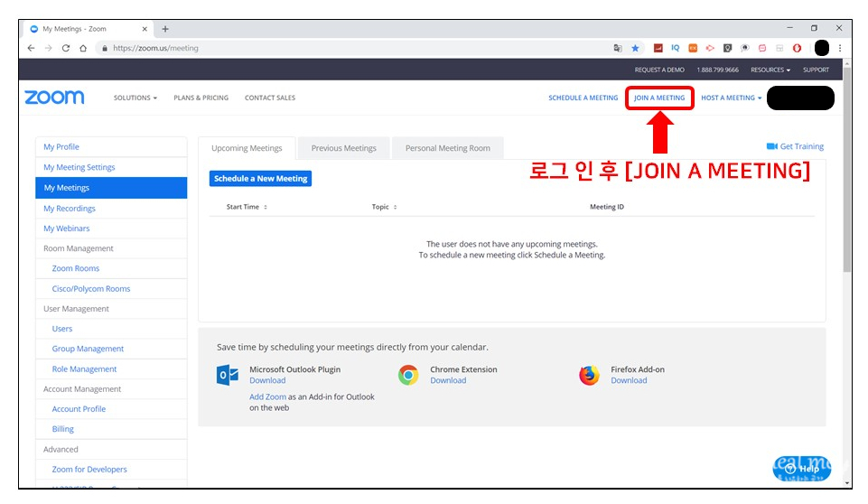Sort meetings by Start Time
The width and height of the screenshot is (868, 504).
tap(247, 207)
